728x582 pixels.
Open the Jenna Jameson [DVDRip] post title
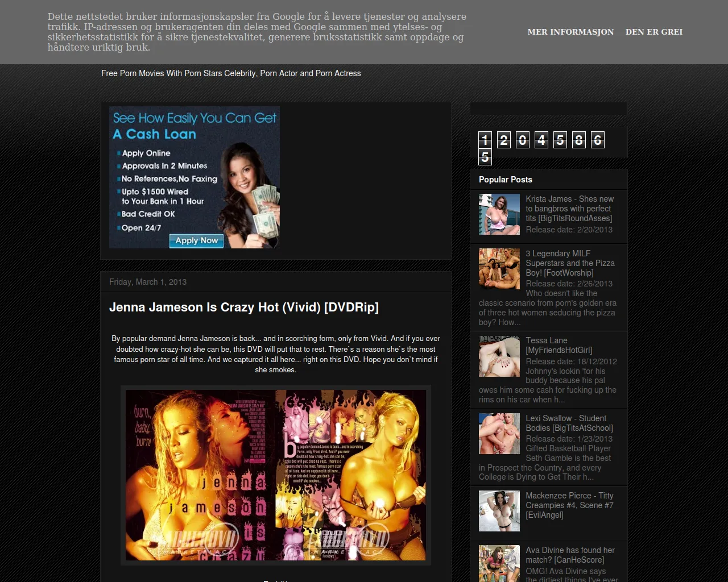[x=244, y=307]
